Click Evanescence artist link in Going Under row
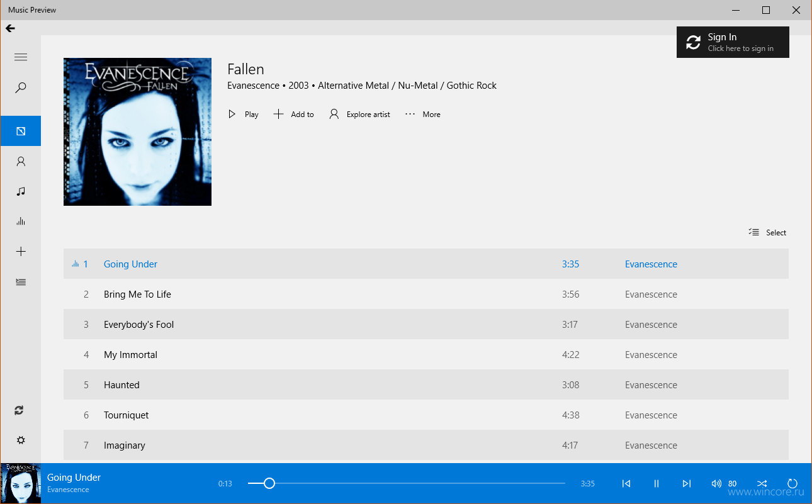 coord(651,264)
